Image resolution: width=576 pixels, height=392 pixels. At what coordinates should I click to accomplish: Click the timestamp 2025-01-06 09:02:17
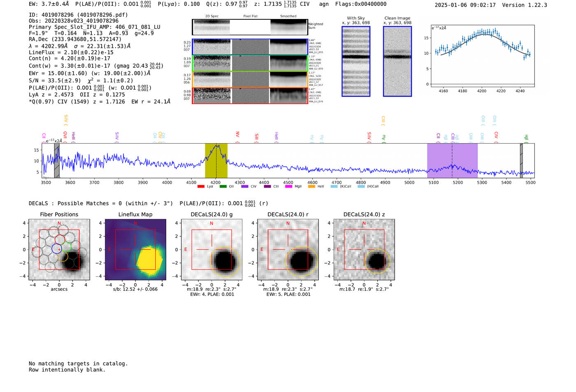465,5
